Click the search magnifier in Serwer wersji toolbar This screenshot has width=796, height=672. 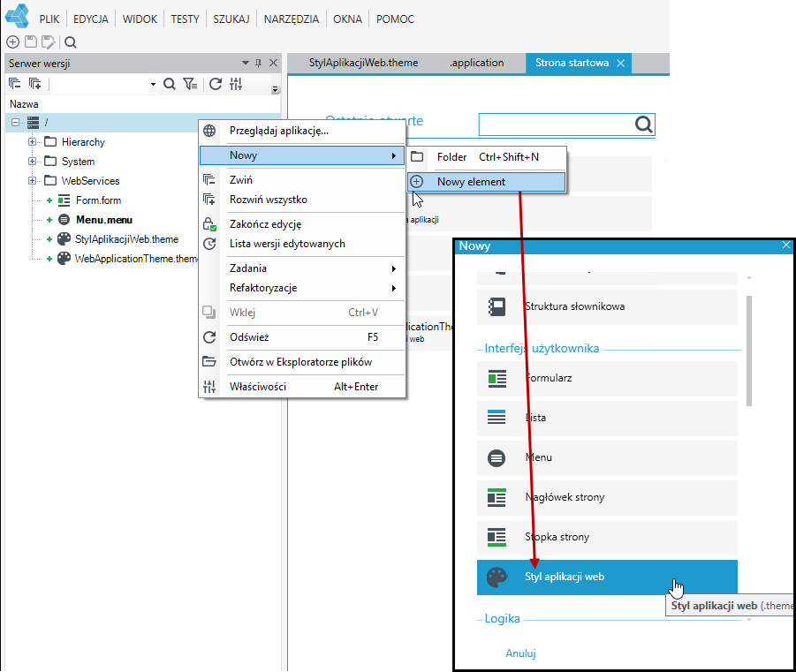coord(170,84)
